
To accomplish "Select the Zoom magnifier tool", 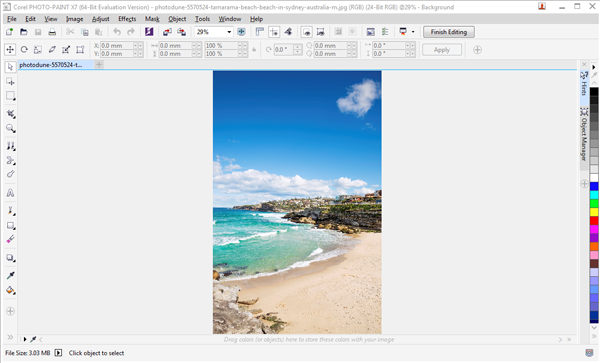I will [10, 129].
